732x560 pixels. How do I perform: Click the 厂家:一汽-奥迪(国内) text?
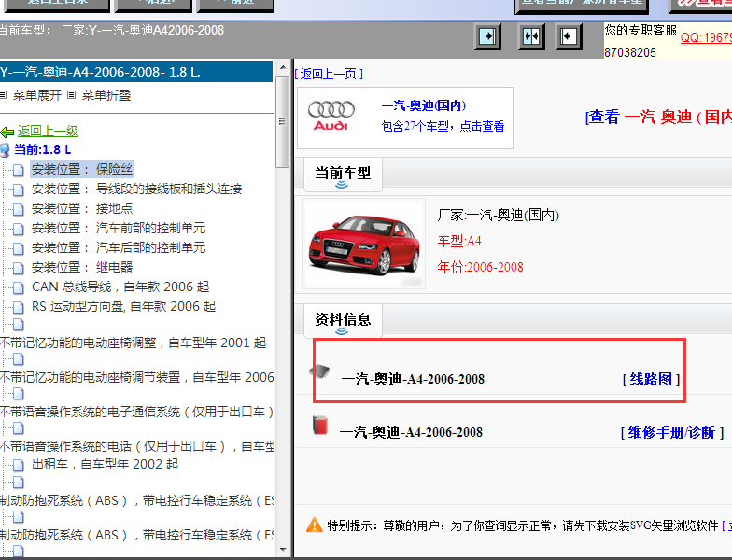point(499,215)
